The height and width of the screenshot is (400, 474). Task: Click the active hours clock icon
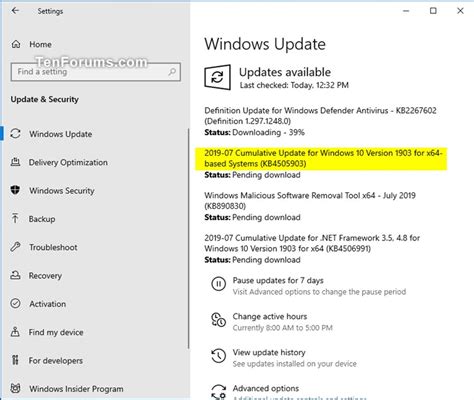pyautogui.click(x=219, y=320)
